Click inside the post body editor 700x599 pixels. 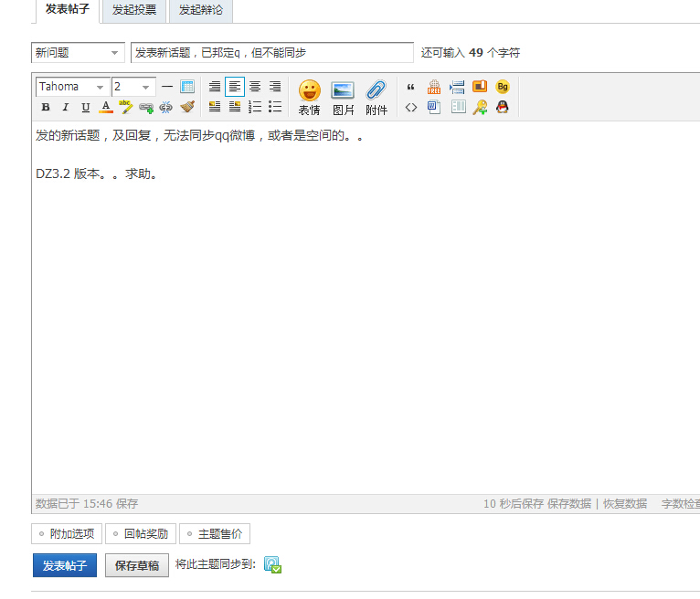click(x=366, y=308)
